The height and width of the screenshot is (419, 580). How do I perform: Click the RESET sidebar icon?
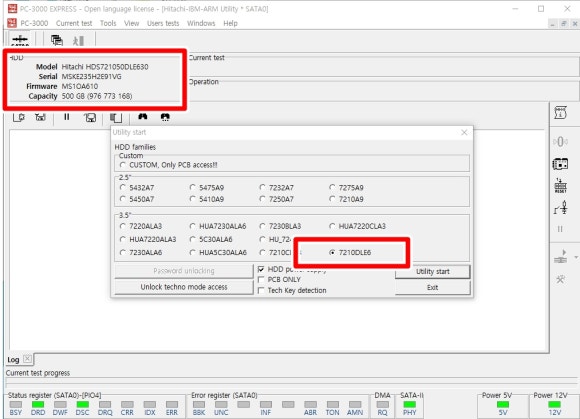560,186
